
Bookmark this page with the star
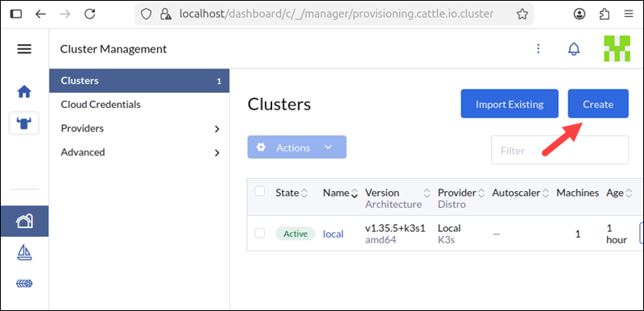coord(522,15)
